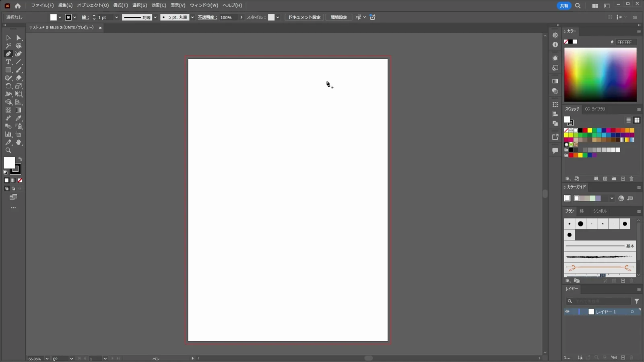Switch swatches to list view
644x362 pixels.
coord(628,120)
